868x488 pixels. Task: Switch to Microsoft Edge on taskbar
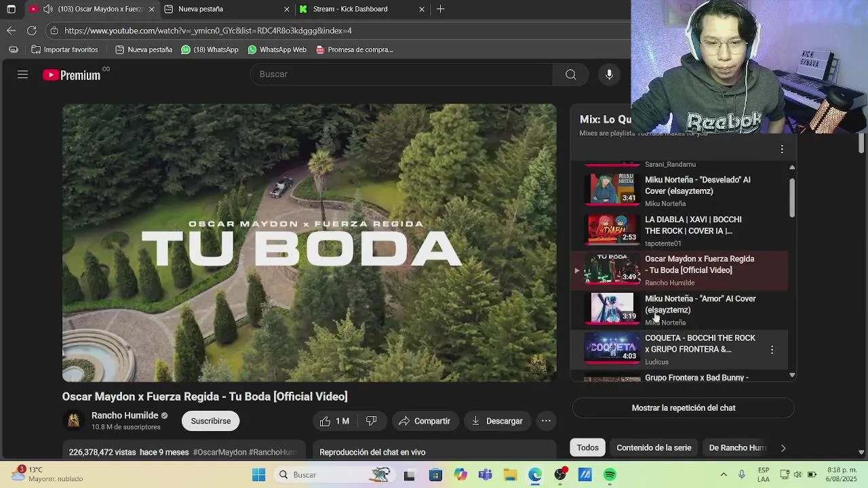pos(535,475)
